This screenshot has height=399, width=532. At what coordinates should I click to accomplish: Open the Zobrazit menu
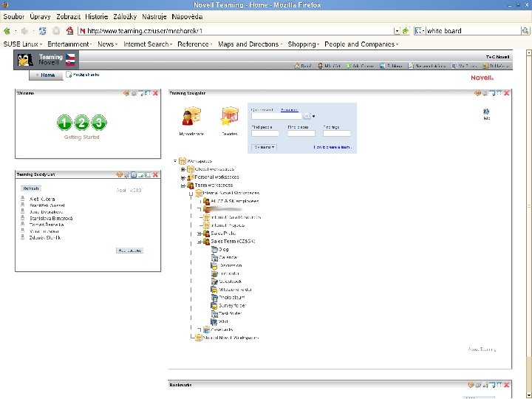point(68,16)
